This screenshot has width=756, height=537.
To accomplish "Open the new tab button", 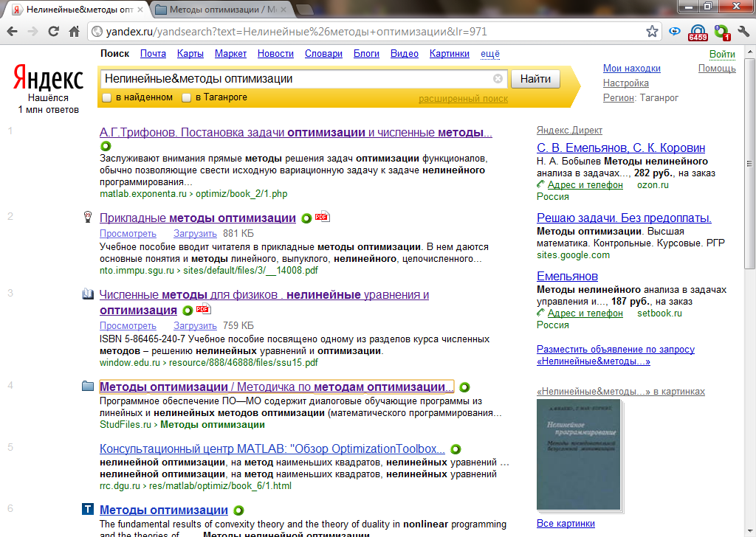I will click(x=303, y=10).
